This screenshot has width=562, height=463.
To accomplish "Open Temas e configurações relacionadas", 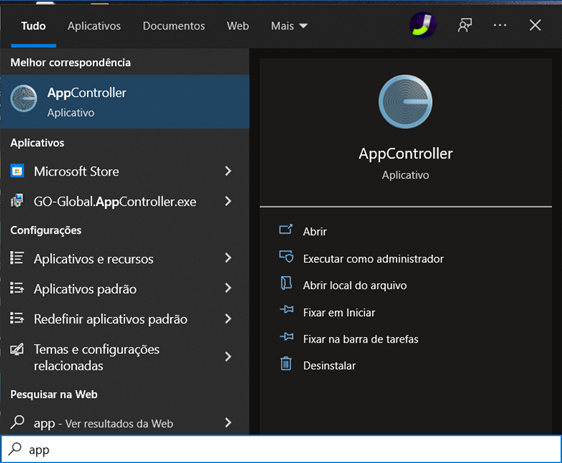I will point(125,357).
